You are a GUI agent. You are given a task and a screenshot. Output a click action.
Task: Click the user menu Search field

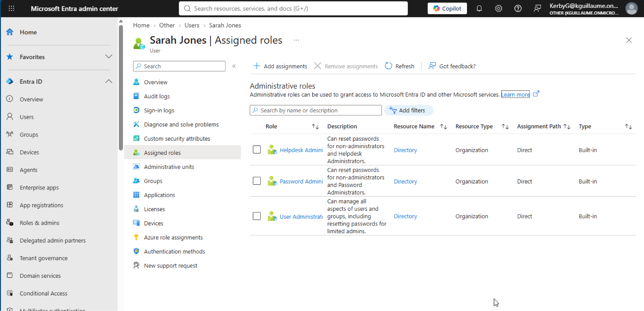(179, 66)
